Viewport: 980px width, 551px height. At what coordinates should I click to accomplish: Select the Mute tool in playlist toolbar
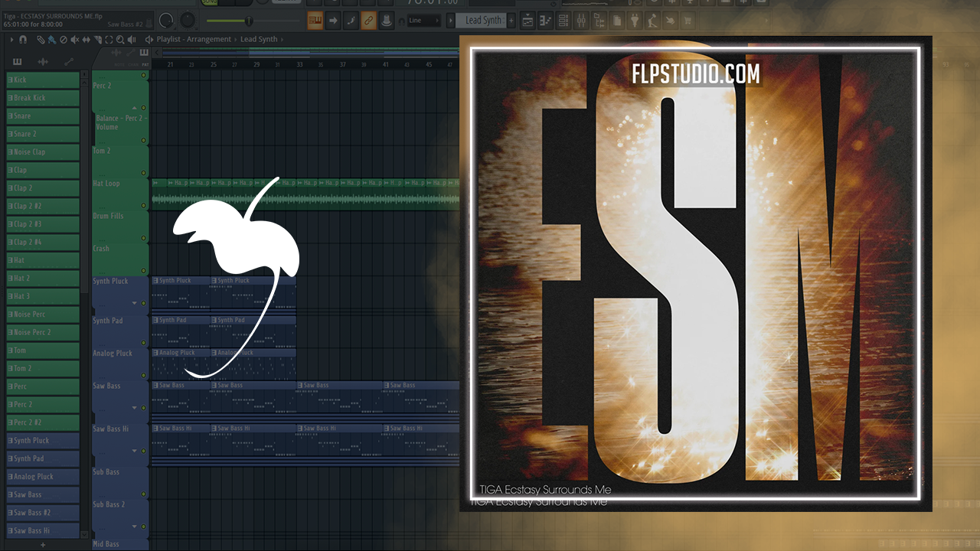click(74, 39)
